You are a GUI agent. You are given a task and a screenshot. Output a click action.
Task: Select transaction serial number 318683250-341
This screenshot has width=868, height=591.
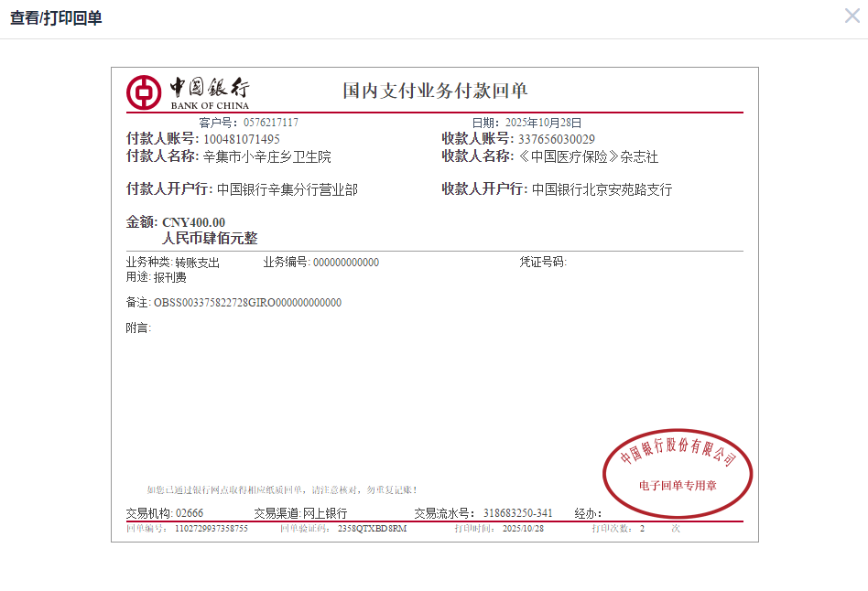[x=517, y=513]
